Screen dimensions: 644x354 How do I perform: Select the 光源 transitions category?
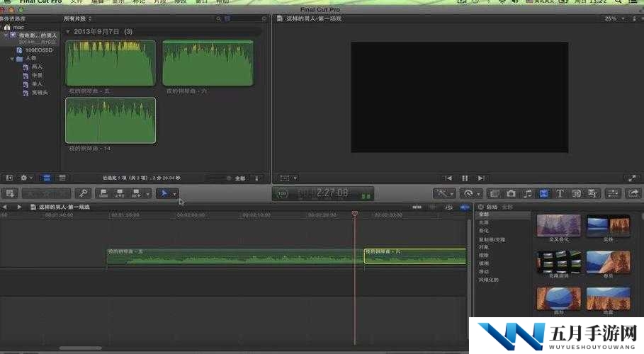(484, 222)
